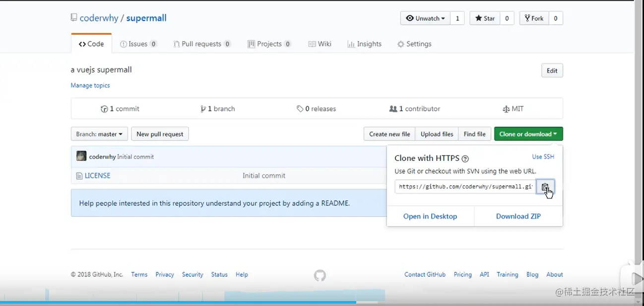Image resolution: width=644 pixels, height=306 pixels.
Task: Fork the supermall repository
Action: pos(534,18)
